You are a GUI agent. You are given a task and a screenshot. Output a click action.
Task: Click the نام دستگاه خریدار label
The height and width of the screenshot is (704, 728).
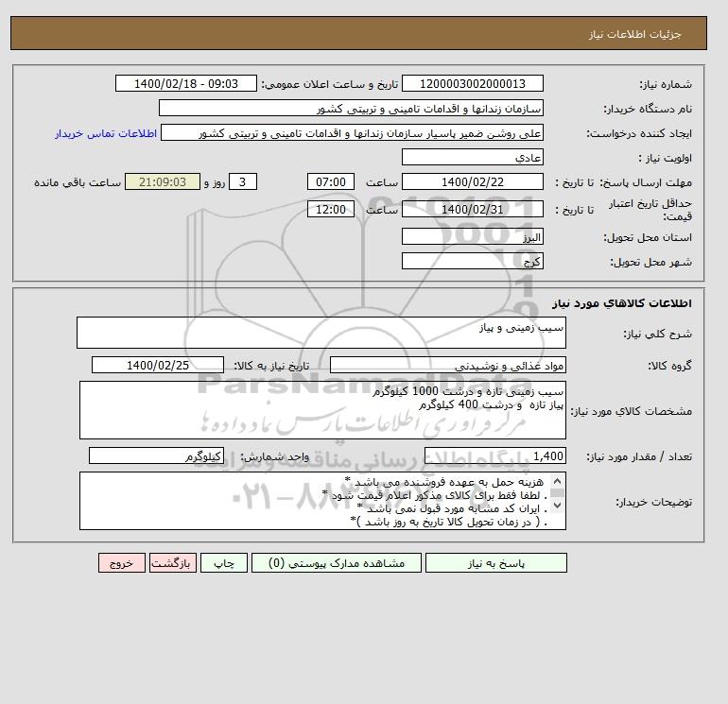pyautogui.click(x=648, y=109)
